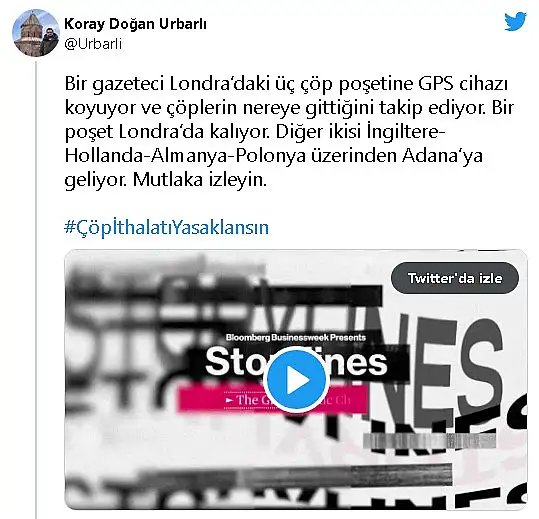Click the "Hollanda-Almanya-Polonya" phrase in the tweet
The image size is (539, 519).
pos(185,155)
